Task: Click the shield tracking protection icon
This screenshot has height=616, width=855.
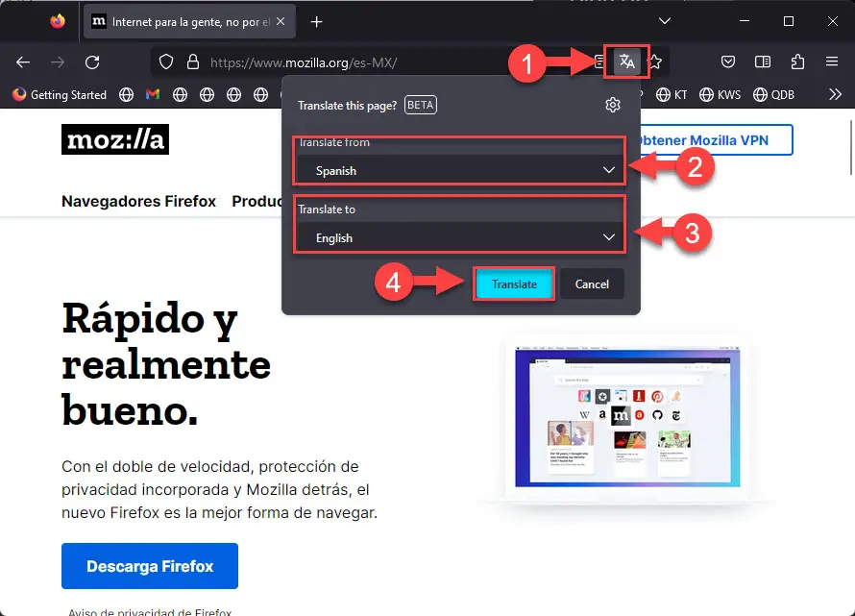Action: (166, 62)
